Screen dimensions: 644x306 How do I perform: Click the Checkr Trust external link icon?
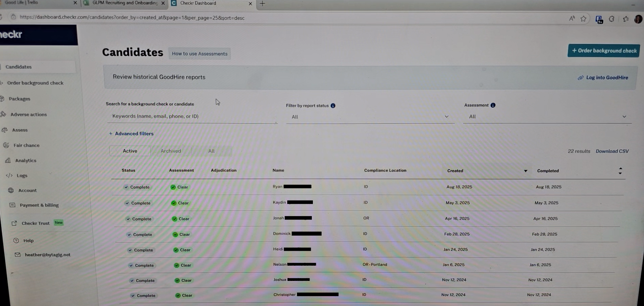coord(14,223)
